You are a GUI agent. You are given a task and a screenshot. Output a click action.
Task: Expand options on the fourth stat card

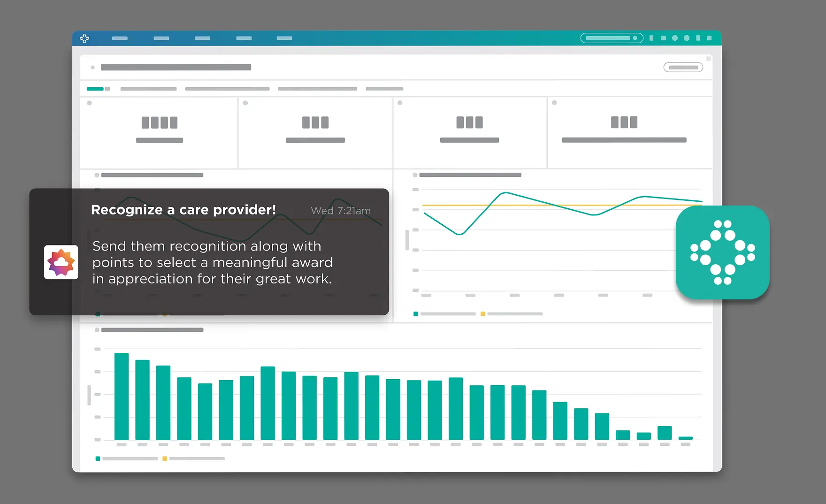[554, 102]
